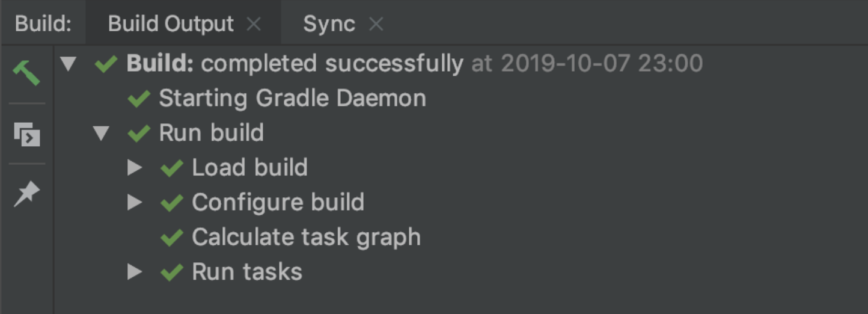The width and height of the screenshot is (868, 314).
Task: Click the Configure build tree item
Action: click(278, 203)
